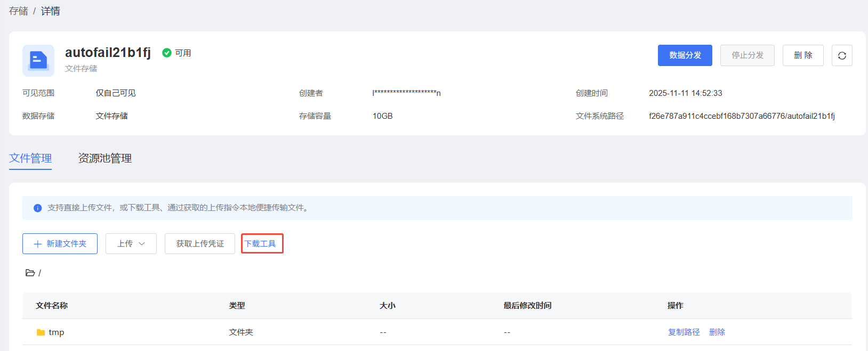
Task: Click the blue file storage icon
Action: (38, 60)
